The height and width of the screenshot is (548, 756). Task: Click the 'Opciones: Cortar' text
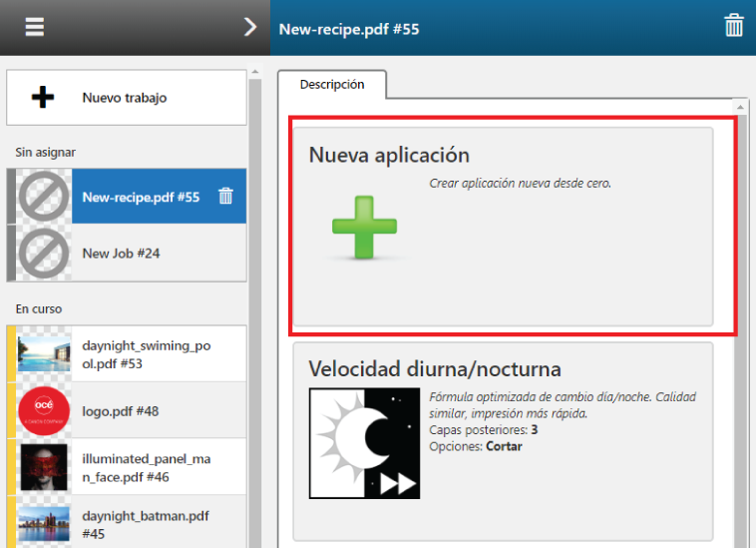(476, 446)
